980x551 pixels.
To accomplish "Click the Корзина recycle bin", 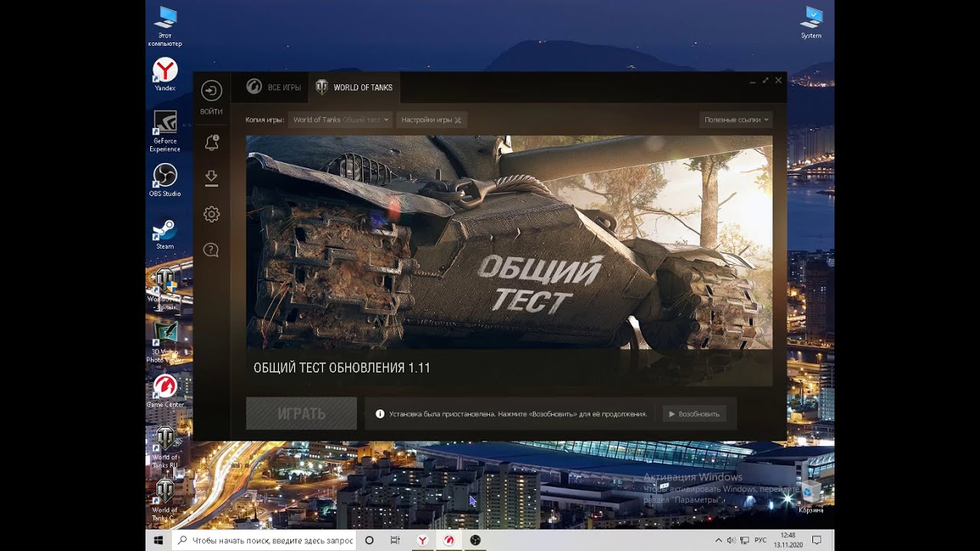I will [x=811, y=497].
